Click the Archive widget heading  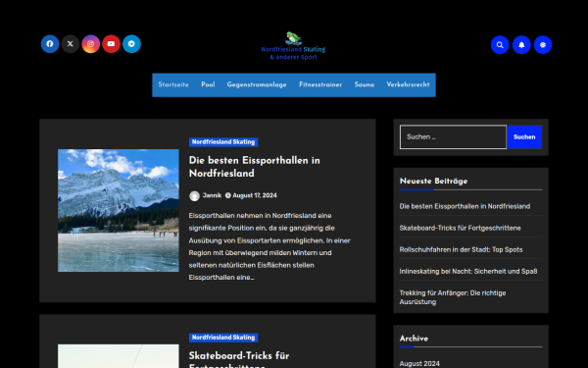pos(414,339)
